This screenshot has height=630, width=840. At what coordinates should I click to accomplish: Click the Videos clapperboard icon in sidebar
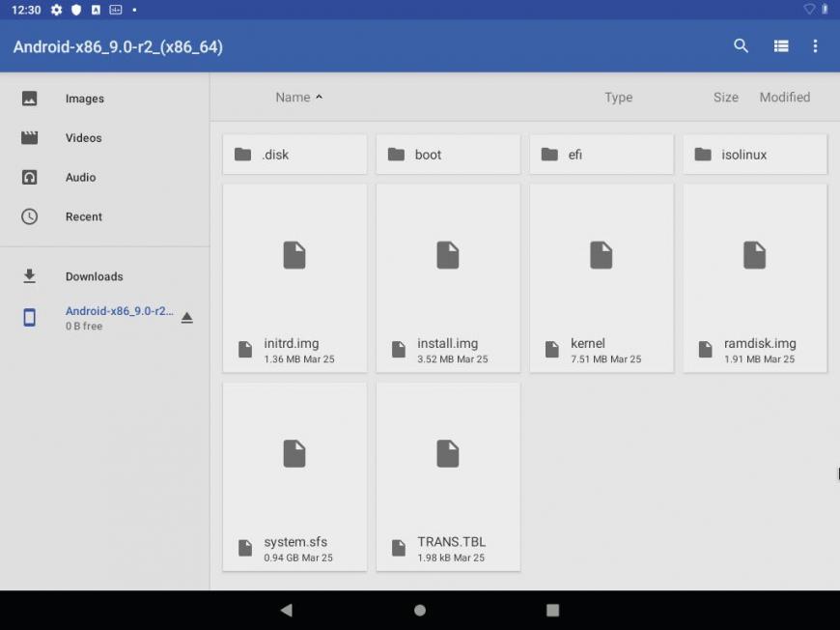point(30,138)
